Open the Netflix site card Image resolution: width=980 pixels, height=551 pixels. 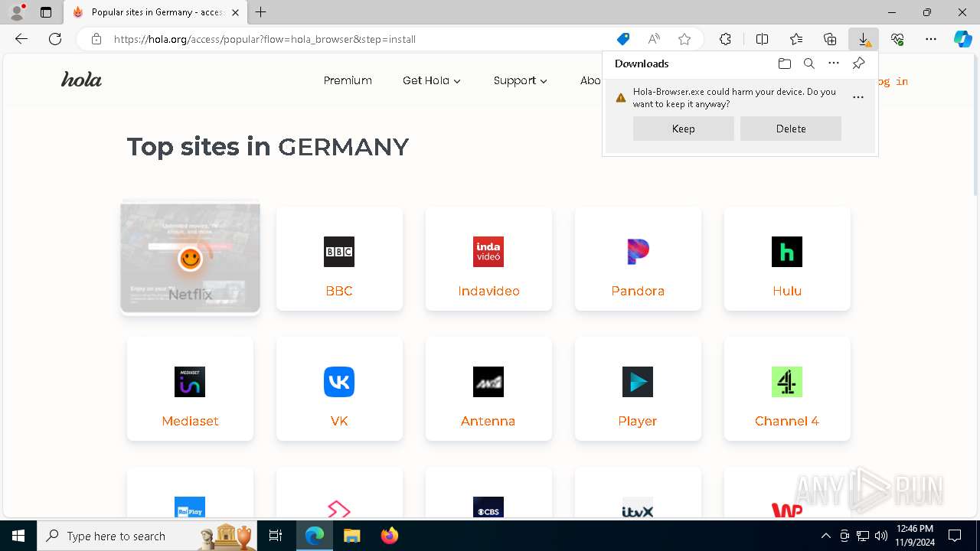[x=190, y=258]
